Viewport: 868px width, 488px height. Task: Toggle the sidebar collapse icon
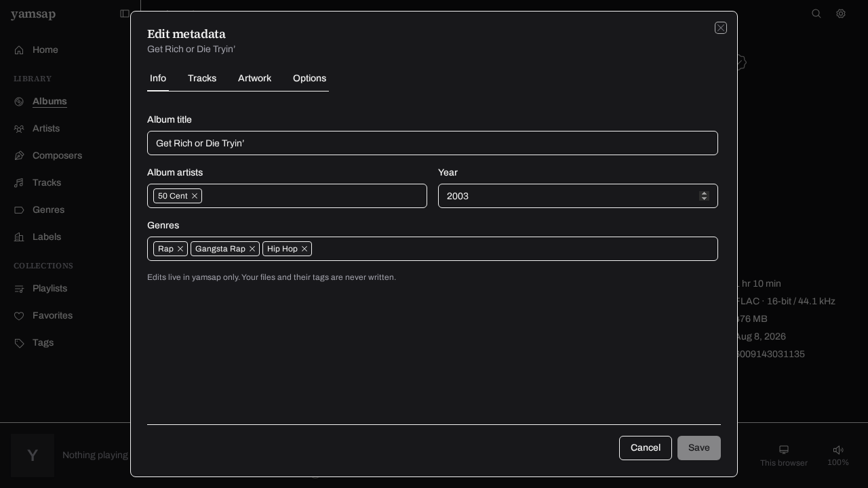pyautogui.click(x=125, y=14)
